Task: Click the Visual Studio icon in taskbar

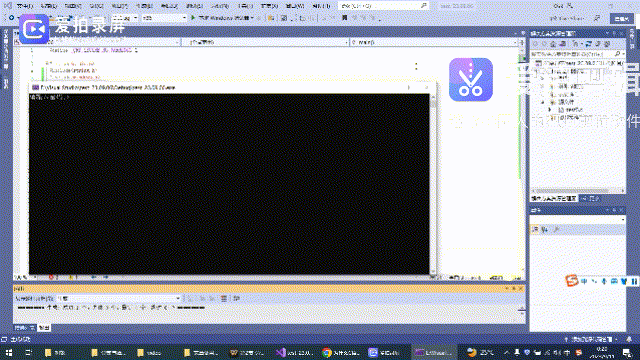Action: coord(281,352)
